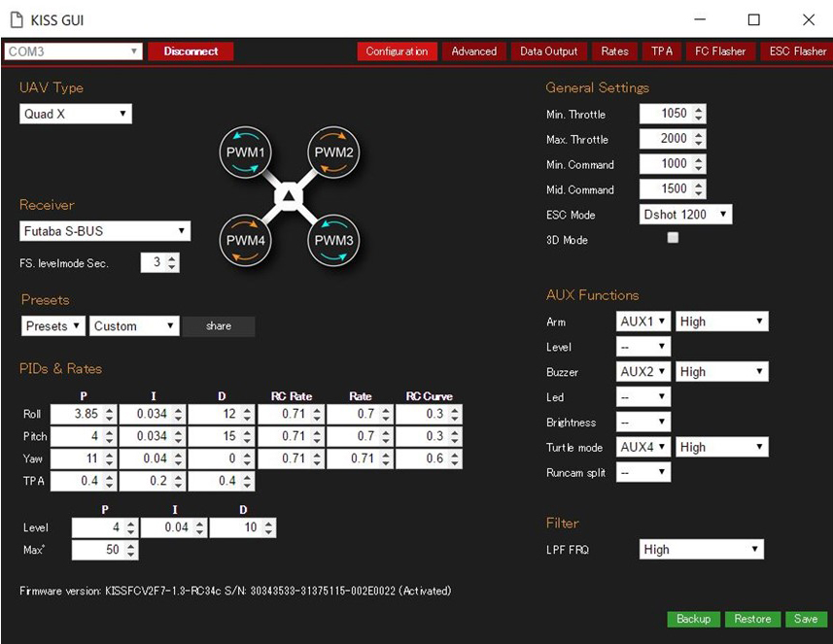833x644 pixels.
Task: Click the PWM1 motor icon
Action: pyautogui.click(x=246, y=153)
